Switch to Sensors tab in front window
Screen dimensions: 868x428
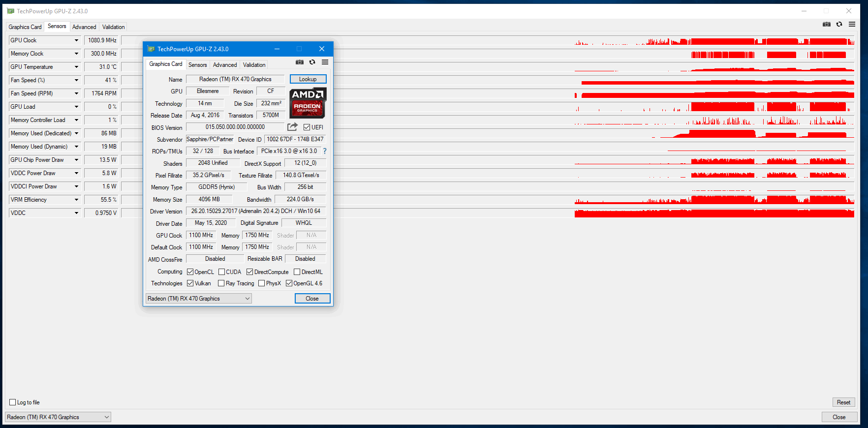point(197,65)
